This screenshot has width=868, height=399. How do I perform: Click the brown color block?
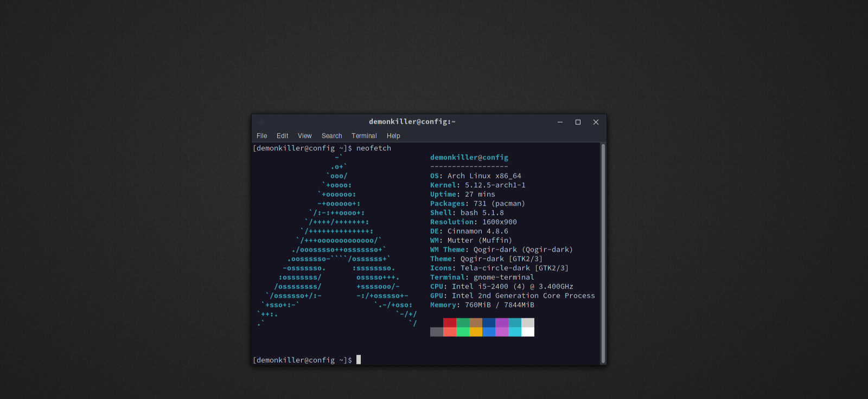pos(476,323)
